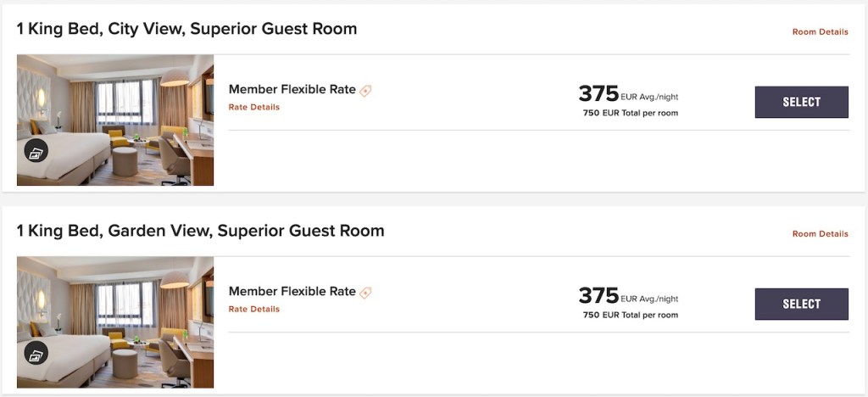Click member tag icon in City View rate
This screenshot has width=868, height=397.
click(x=365, y=91)
